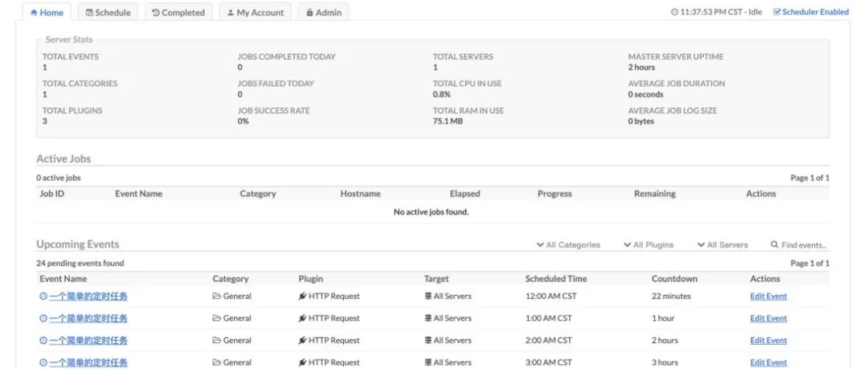Click the lock icon on Admin tab
The height and width of the screenshot is (369, 868).
309,12
